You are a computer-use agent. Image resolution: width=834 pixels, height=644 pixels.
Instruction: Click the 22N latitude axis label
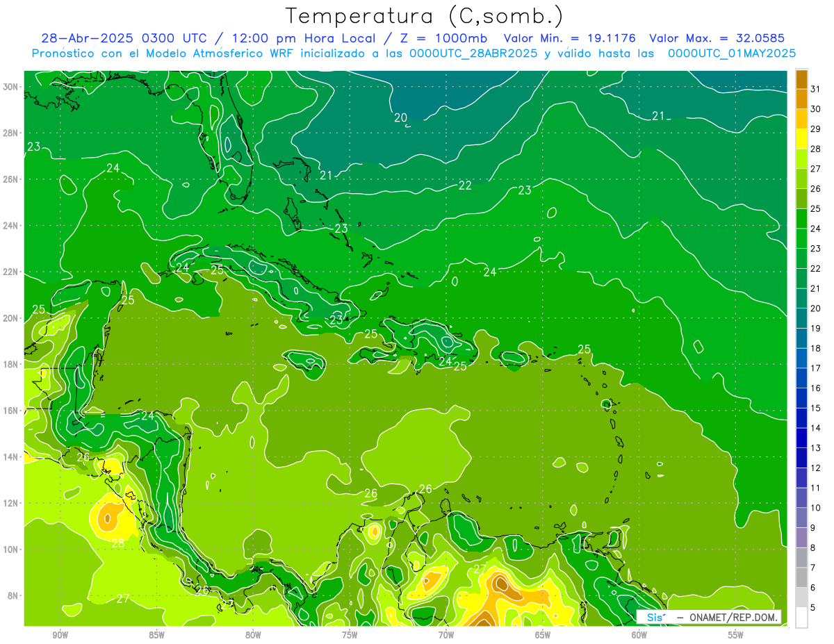point(11,272)
